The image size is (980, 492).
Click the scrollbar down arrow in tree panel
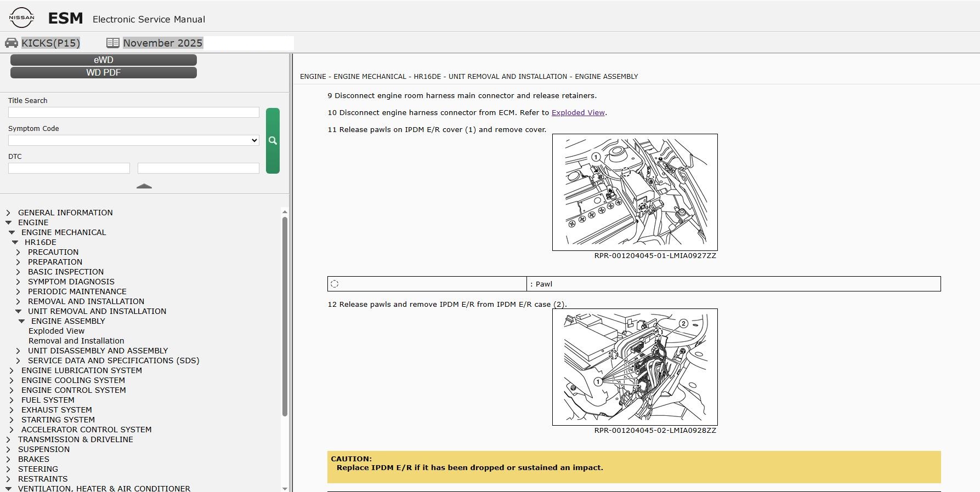285,488
